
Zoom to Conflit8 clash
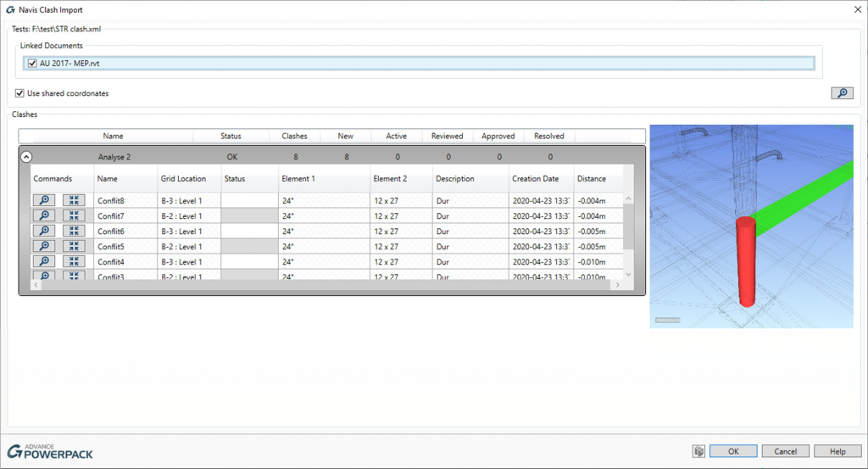coord(44,200)
